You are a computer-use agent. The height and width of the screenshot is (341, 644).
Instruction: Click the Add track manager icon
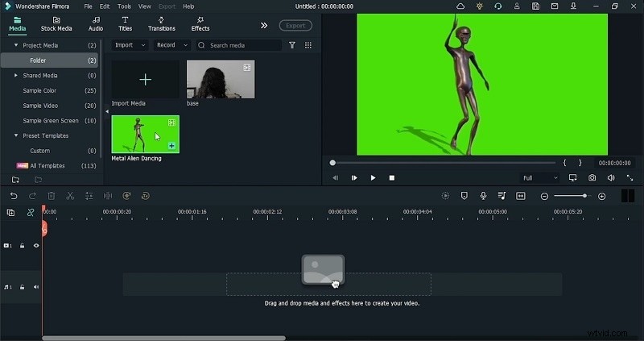point(10,213)
